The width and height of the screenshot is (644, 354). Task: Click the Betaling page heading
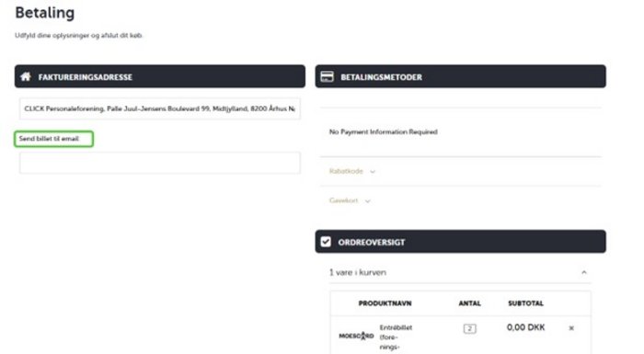(45, 13)
